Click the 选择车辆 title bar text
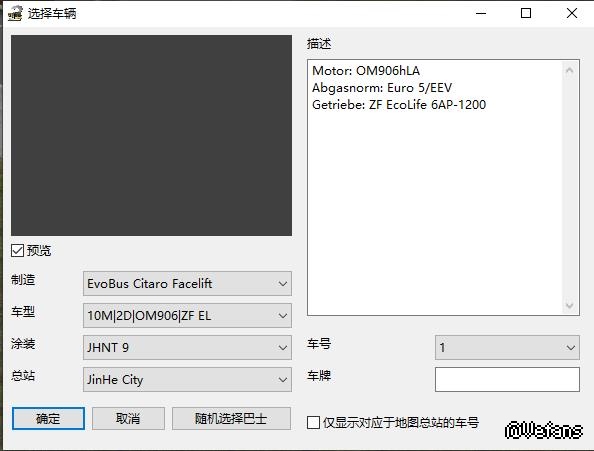 click(x=52, y=14)
